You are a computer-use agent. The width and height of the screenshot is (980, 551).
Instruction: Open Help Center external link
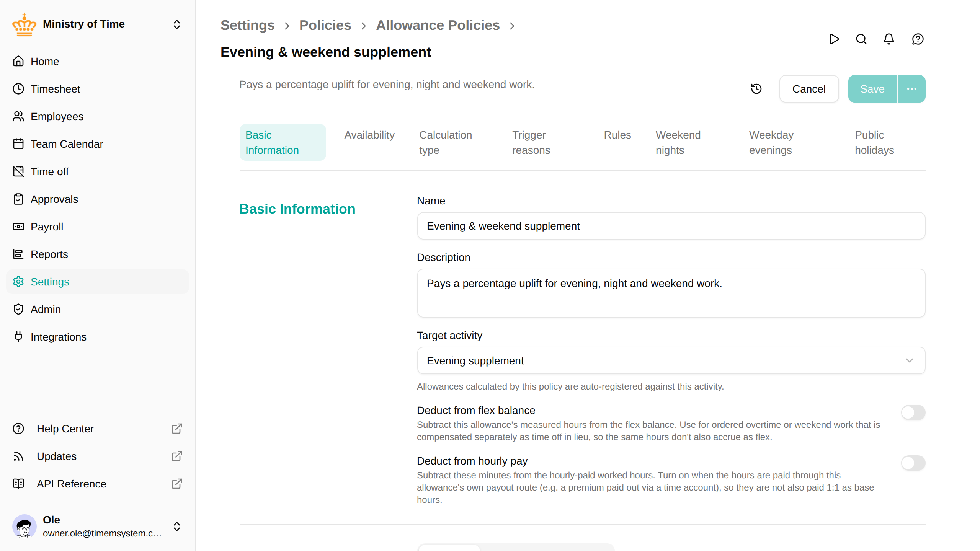98,429
